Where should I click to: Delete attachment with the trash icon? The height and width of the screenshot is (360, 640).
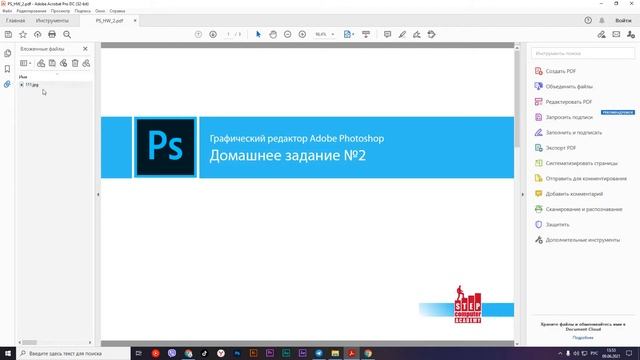tap(75, 63)
